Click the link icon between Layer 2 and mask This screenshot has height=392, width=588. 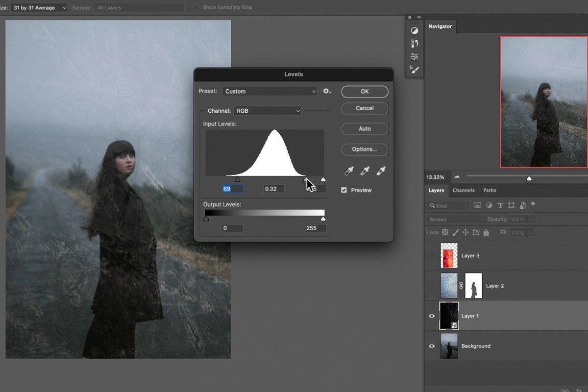[461, 286]
